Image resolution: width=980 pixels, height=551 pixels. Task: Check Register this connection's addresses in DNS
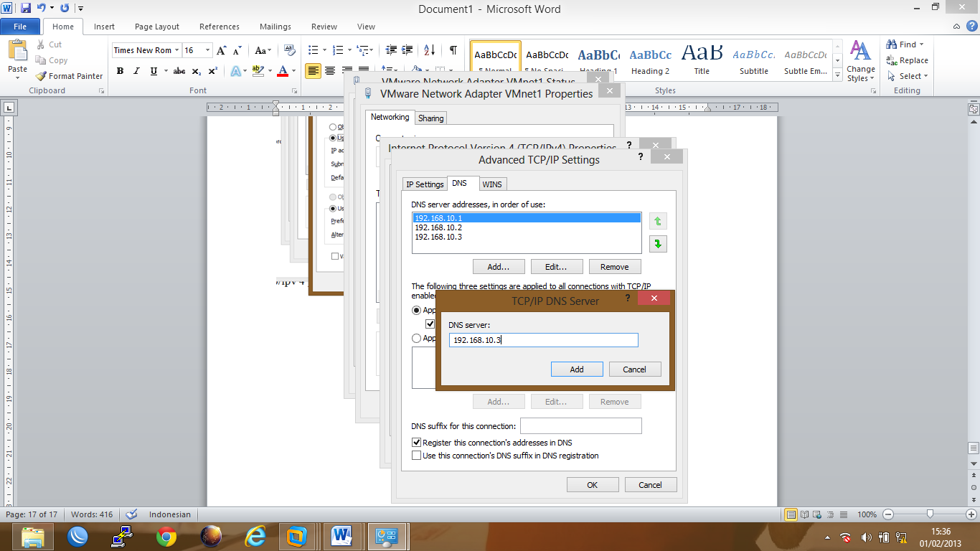[416, 443]
